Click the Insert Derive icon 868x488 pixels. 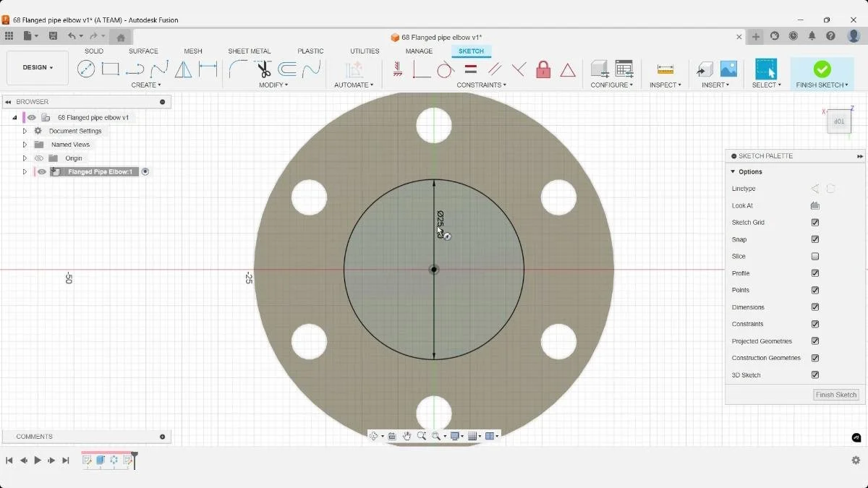coord(705,69)
